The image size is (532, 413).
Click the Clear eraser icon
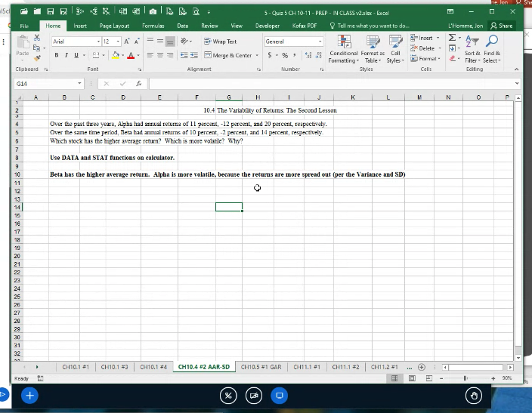(x=452, y=59)
